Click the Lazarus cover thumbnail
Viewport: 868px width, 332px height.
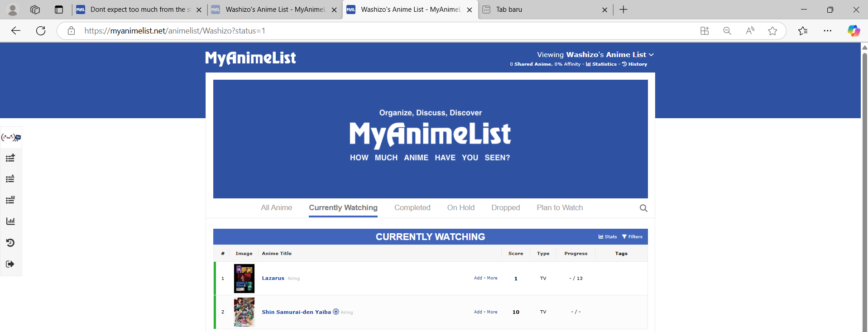[x=244, y=279]
